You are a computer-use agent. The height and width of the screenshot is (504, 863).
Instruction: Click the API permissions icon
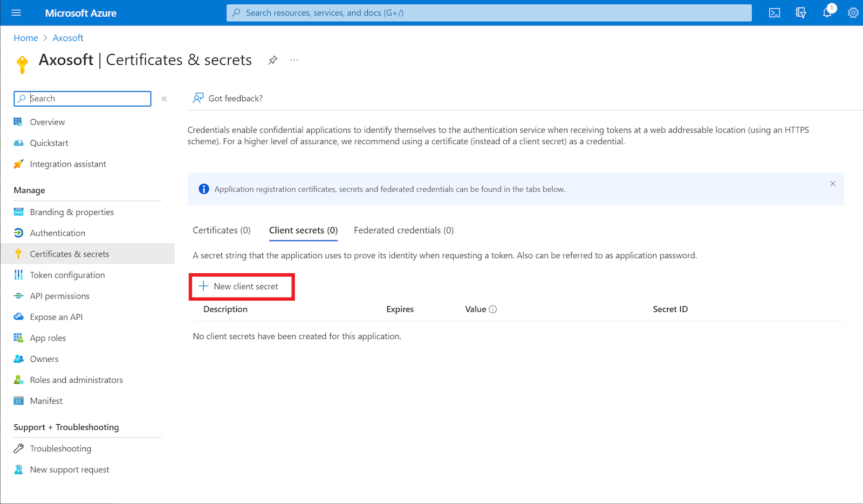(x=18, y=296)
